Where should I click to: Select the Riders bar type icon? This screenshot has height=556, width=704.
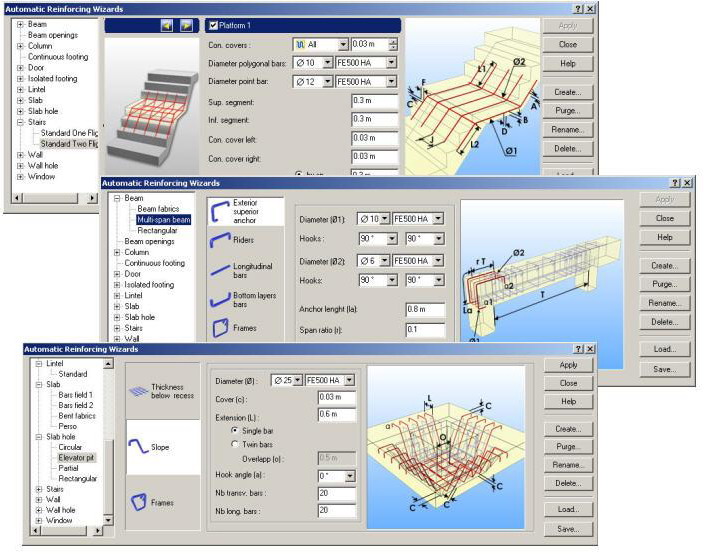[220, 240]
